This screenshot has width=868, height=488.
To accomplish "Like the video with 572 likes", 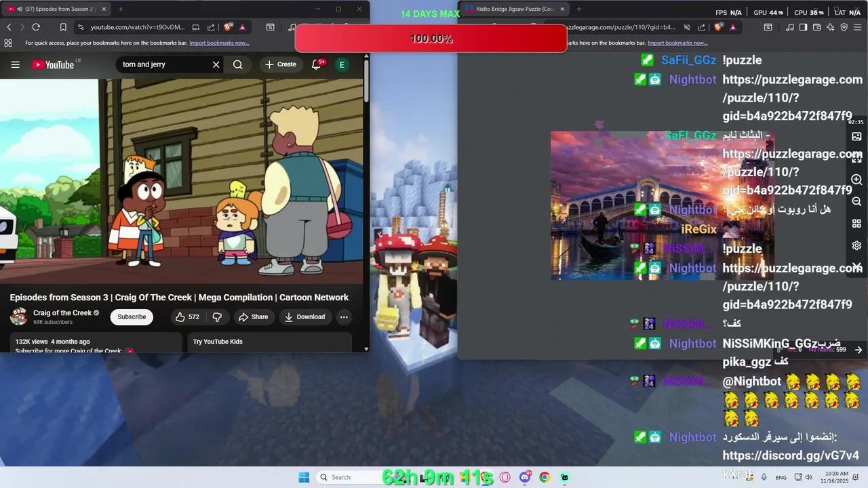I will [186, 317].
